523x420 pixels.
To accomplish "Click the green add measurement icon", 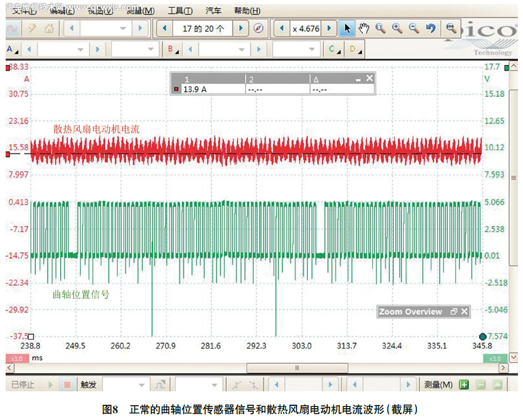I will [463, 385].
